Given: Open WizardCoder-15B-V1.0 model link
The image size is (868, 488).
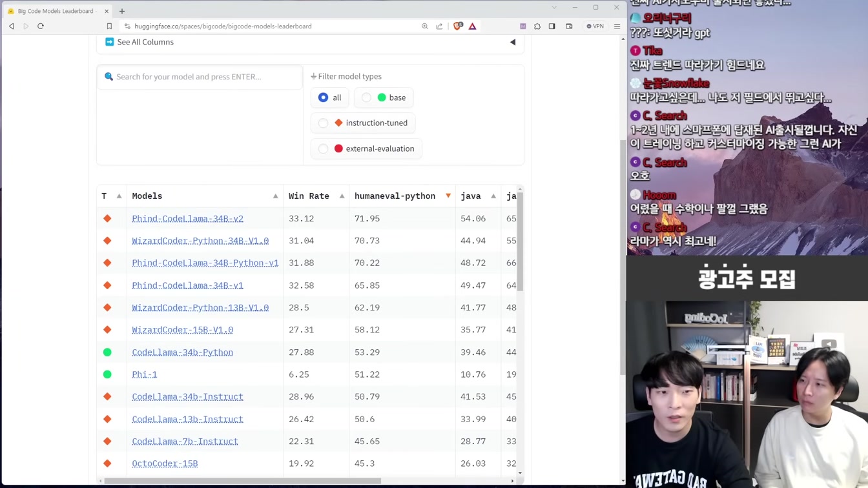Looking at the screenshot, I should [182, 330].
